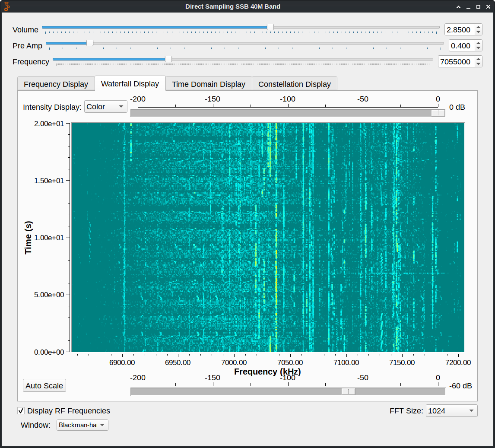Decrease Volume using its spinbox down arrow

[x=478, y=32]
